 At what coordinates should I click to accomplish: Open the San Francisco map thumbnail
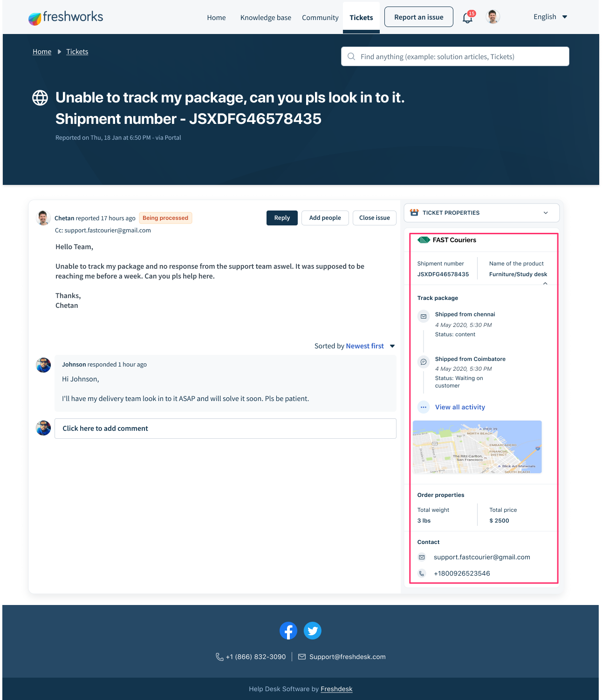(477, 447)
